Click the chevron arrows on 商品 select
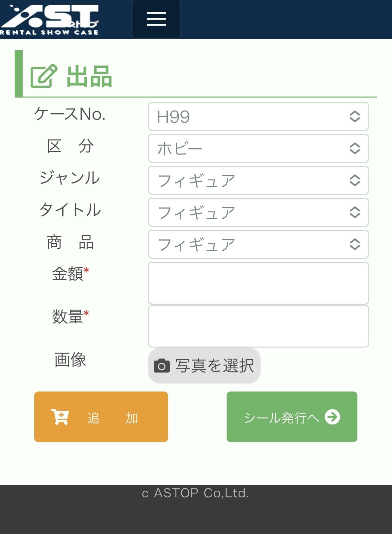The height and width of the screenshot is (534, 392). click(x=355, y=244)
